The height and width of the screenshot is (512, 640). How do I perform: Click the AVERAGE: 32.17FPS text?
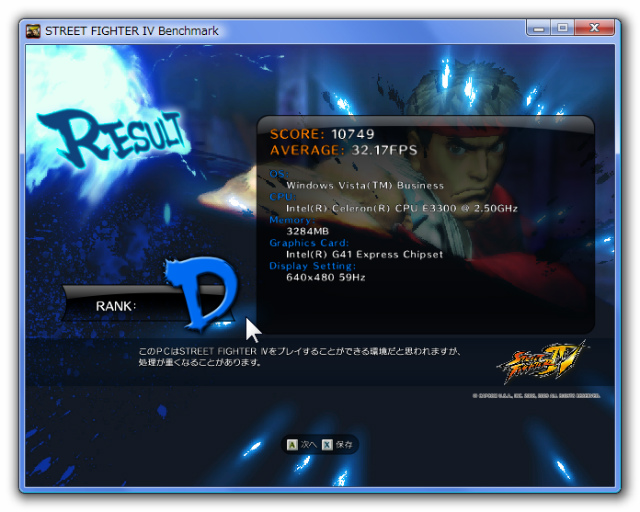point(344,150)
